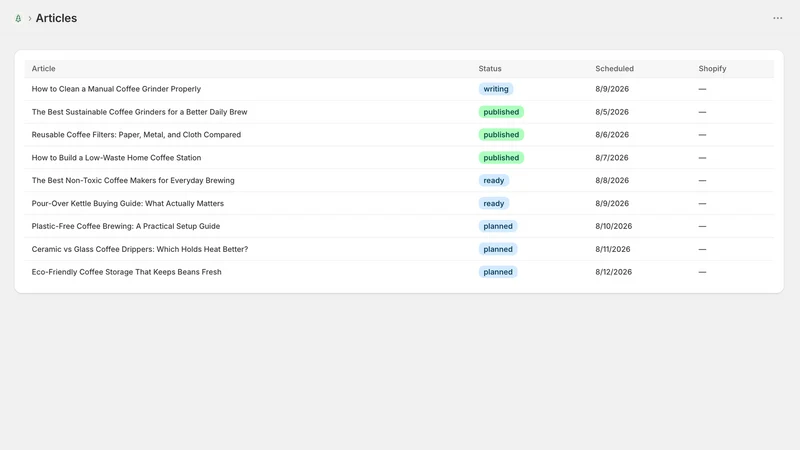This screenshot has height=450, width=800.
Task: Click Shopify dash in Eco-Friendly Coffee Storage row
Action: point(703,272)
